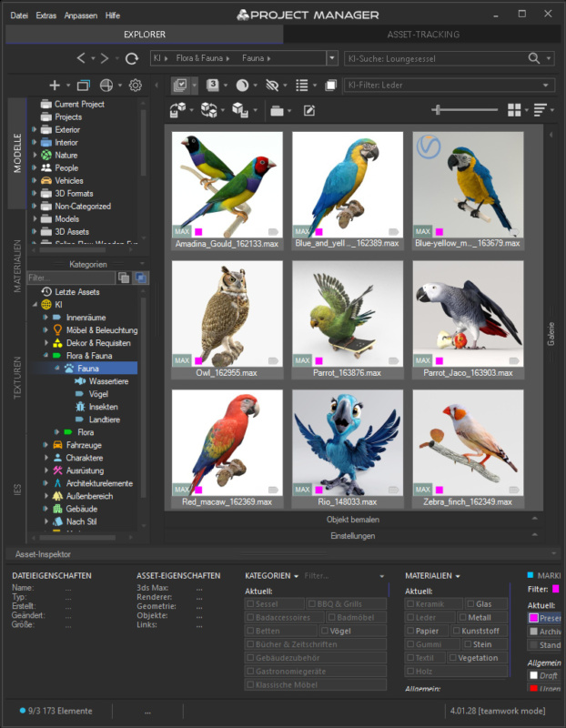Expand the Nature folder in tree

pos(34,155)
